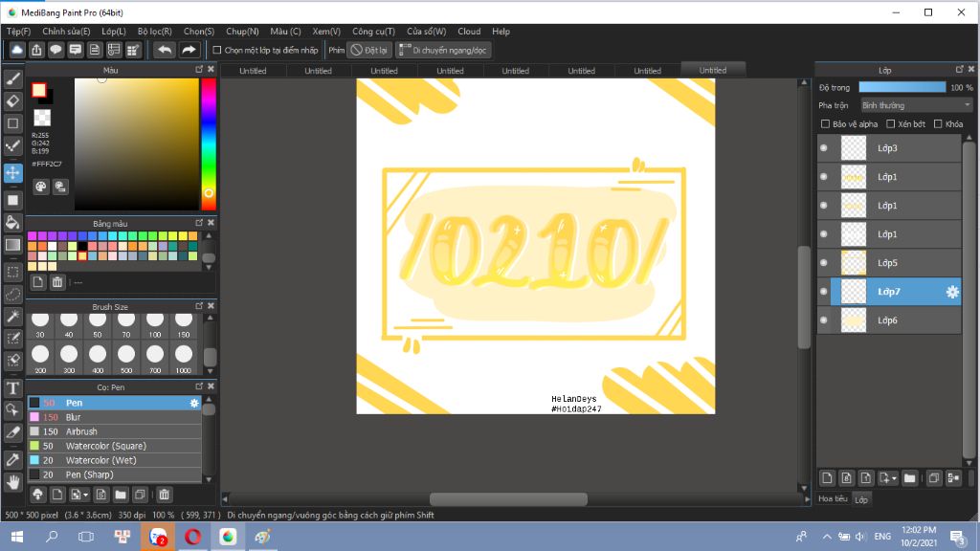This screenshot has height=551, width=980.
Task: Click the rainbow hue bar
Action: coord(208,143)
